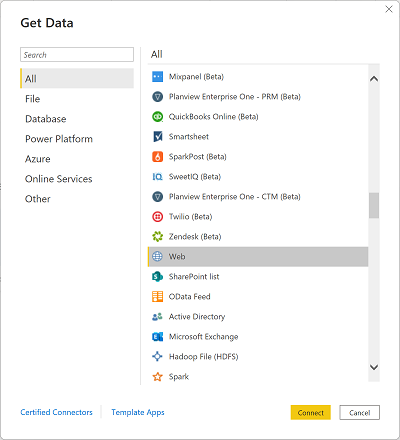The image size is (400, 440).
Task: Select SharePoint list label
Action: tap(194, 277)
